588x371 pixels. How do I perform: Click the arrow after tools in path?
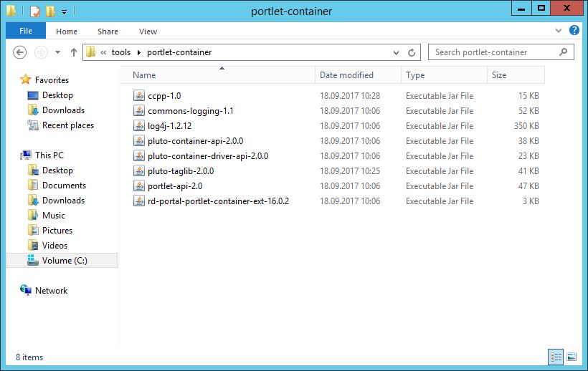[138, 52]
